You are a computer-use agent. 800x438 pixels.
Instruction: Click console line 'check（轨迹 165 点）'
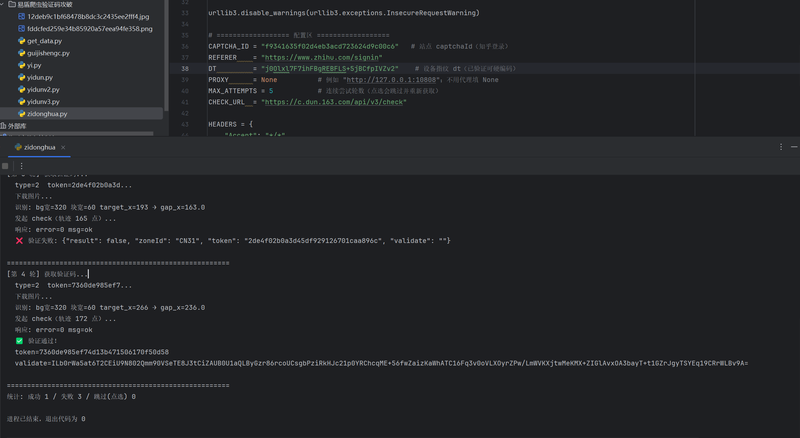tap(65, 218)
